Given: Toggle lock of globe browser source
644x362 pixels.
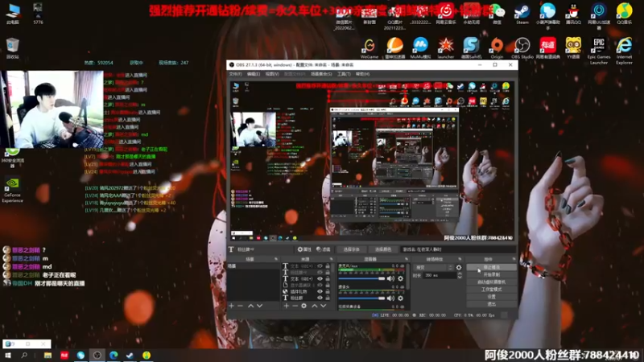Looking at the screenshot, I should click(x=328, y=291).
